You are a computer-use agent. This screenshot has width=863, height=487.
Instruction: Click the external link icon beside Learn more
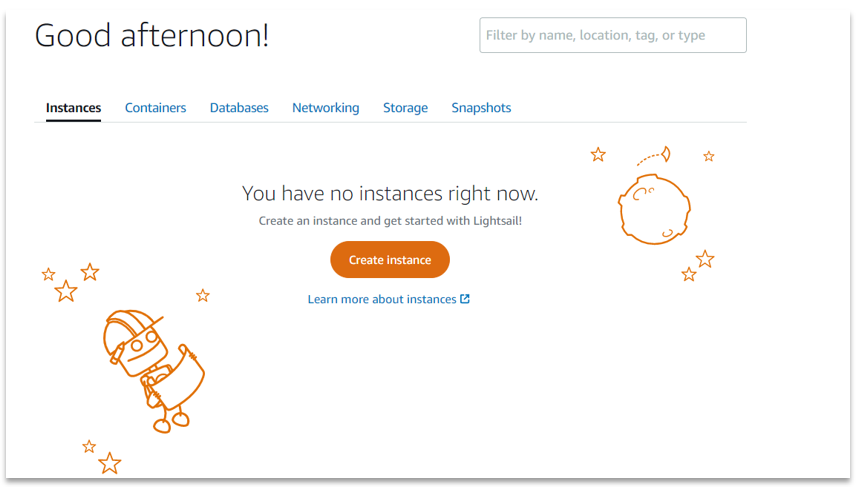click(x=465, y=299)
